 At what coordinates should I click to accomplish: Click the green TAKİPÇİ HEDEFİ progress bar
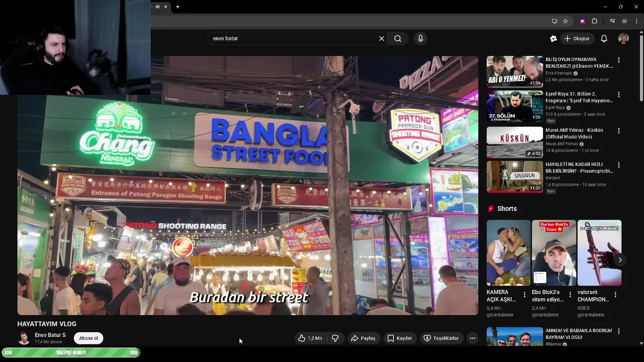click(x=71, y=353)
